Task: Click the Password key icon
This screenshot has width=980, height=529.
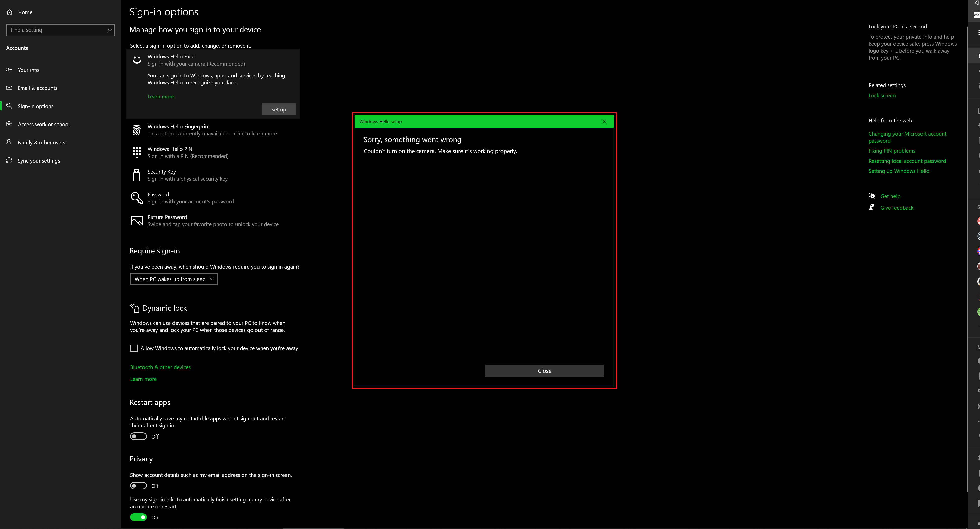Action: [137, 198]
